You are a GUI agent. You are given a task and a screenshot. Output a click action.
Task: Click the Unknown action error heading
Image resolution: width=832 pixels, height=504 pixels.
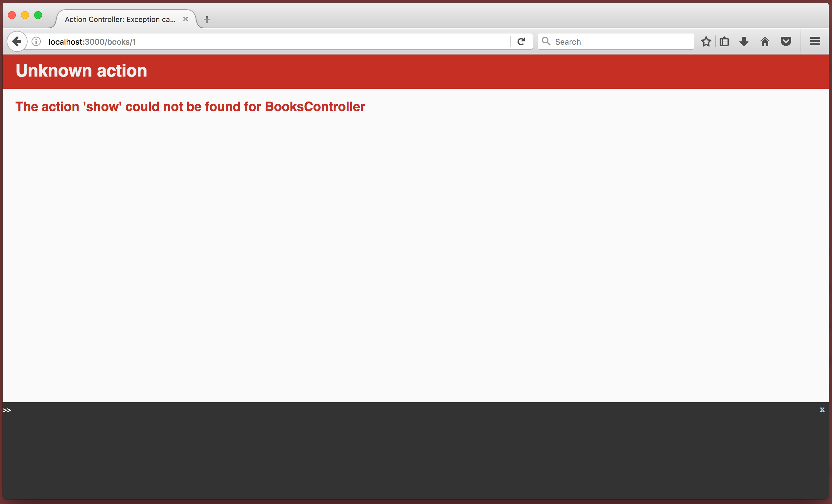point(82,70)
